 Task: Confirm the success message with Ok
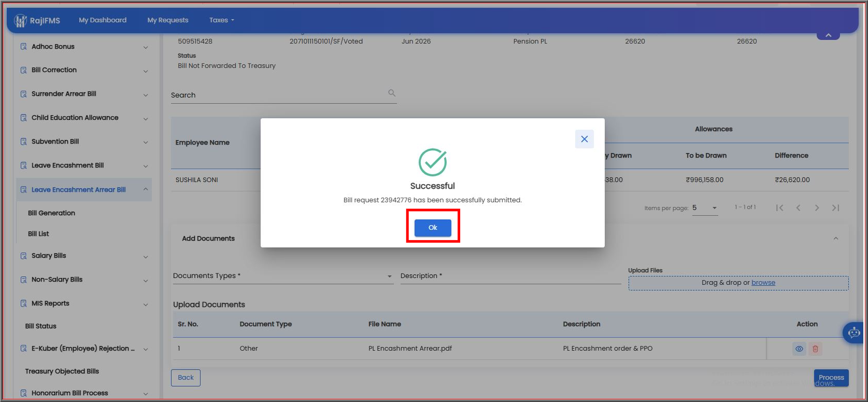433,228
